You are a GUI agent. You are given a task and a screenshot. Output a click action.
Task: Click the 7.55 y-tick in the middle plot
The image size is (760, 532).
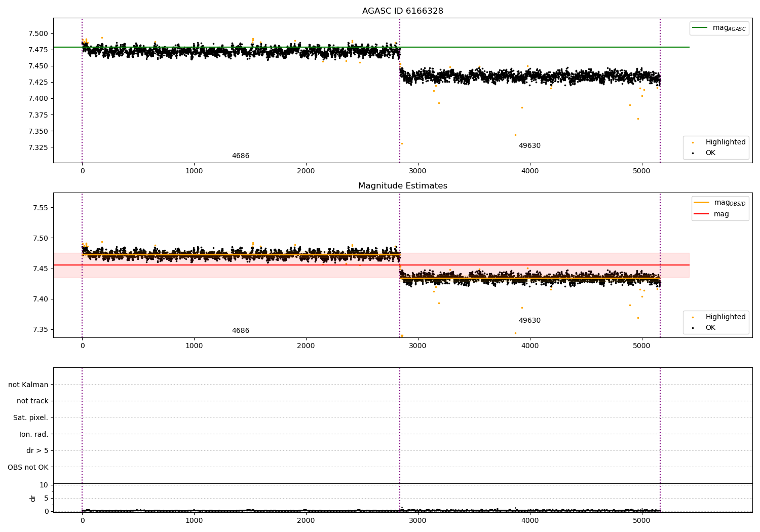coord(41,208)
